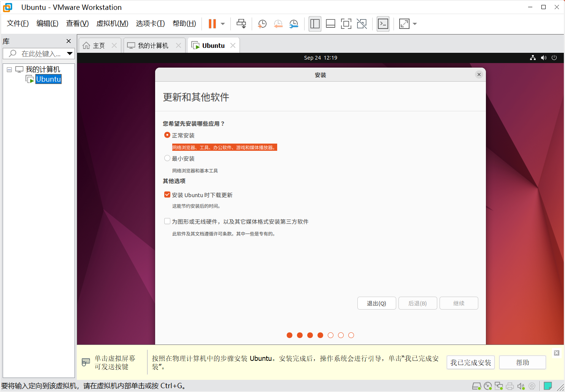Click the 更新和其他软件 heading
The image size is (565, 392).
pos(196,97)
